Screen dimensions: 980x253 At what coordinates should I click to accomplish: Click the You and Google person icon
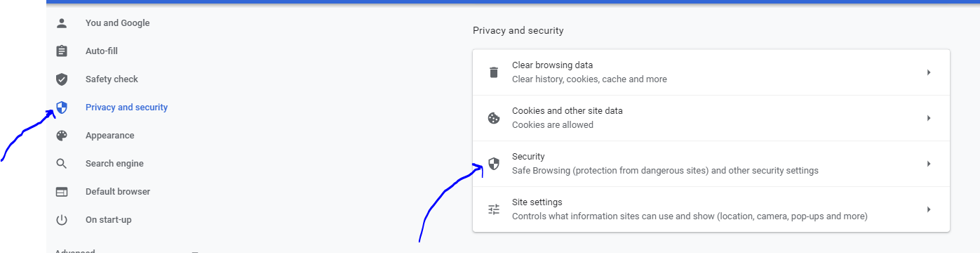pyautogui.click(x=62, y=23)
